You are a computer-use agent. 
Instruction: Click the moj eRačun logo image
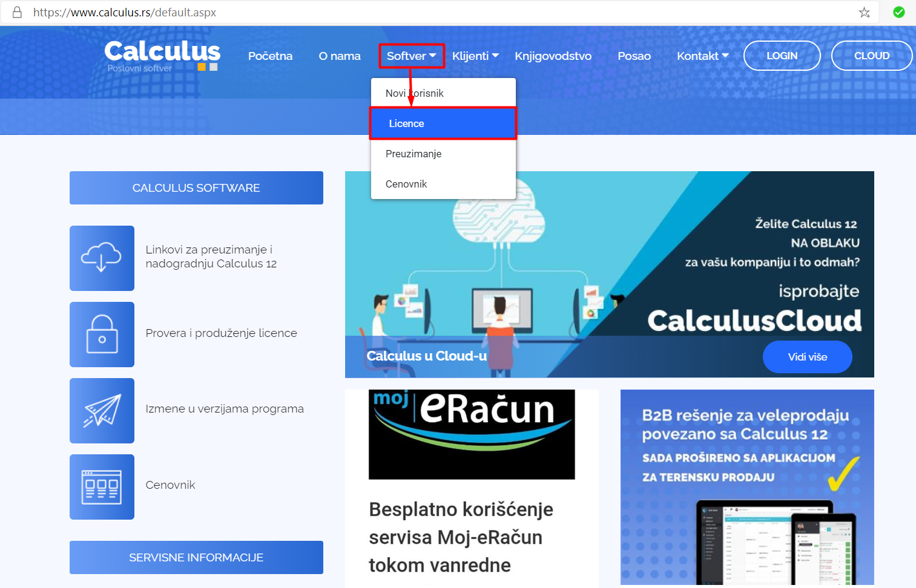[472, 434]
